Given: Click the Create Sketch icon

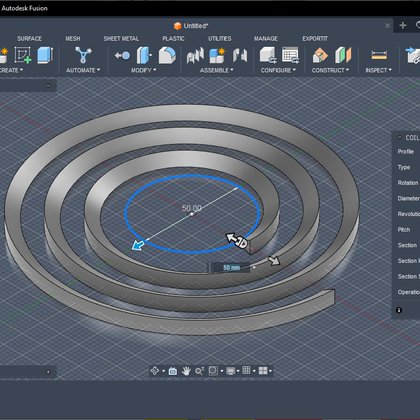Looking at the screenshot, I should pos(23,55).
